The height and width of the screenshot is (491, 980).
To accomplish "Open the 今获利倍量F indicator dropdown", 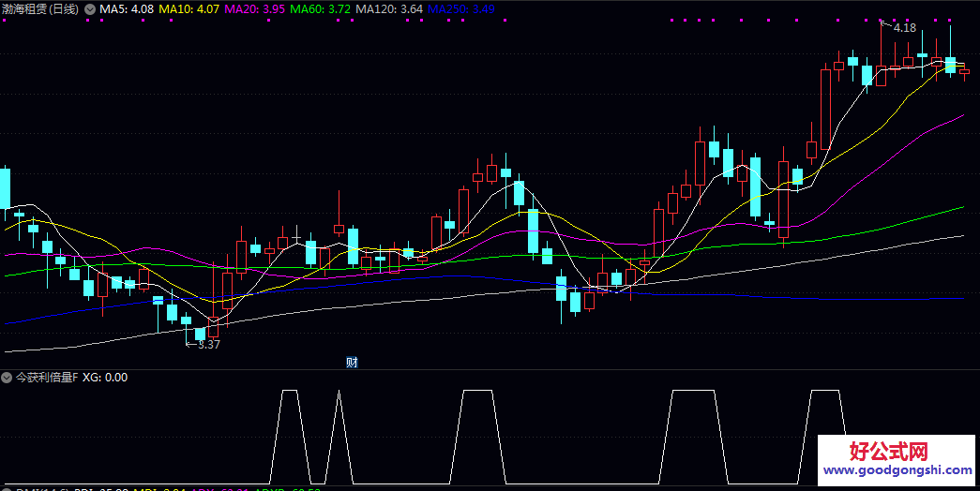I will [8, 378].
